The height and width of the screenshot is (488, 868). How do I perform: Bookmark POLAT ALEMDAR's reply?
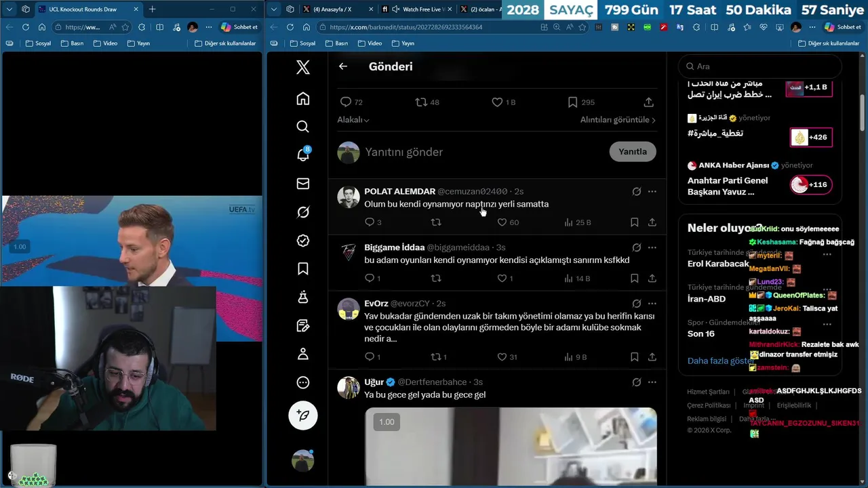pos(634,222)
